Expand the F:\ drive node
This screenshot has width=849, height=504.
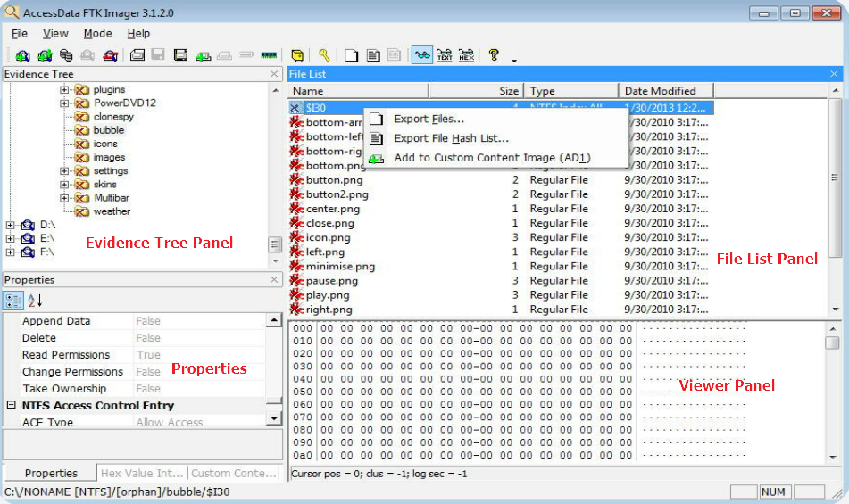[x=11, y=252]
